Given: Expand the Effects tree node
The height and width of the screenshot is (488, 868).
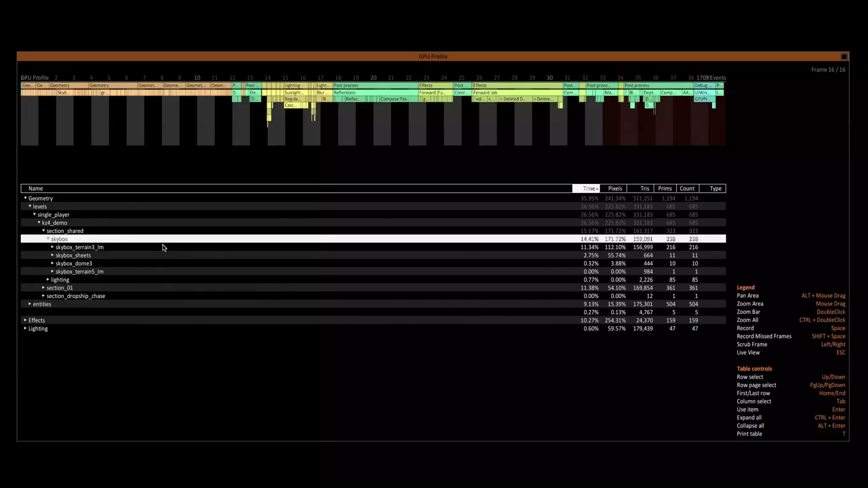Looking at the screenshot, I should [x=25, y=320].
